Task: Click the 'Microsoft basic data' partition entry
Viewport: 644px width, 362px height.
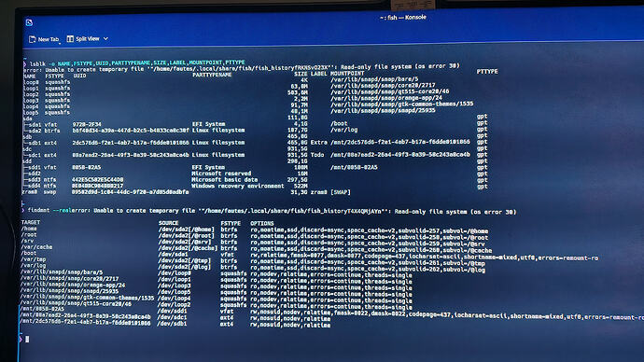Action: coord(225,179)
